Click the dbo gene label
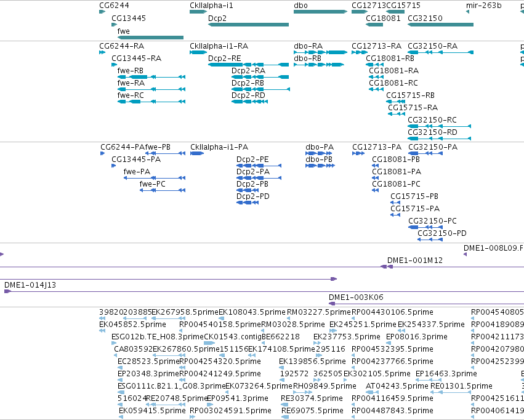 [300, 6]
